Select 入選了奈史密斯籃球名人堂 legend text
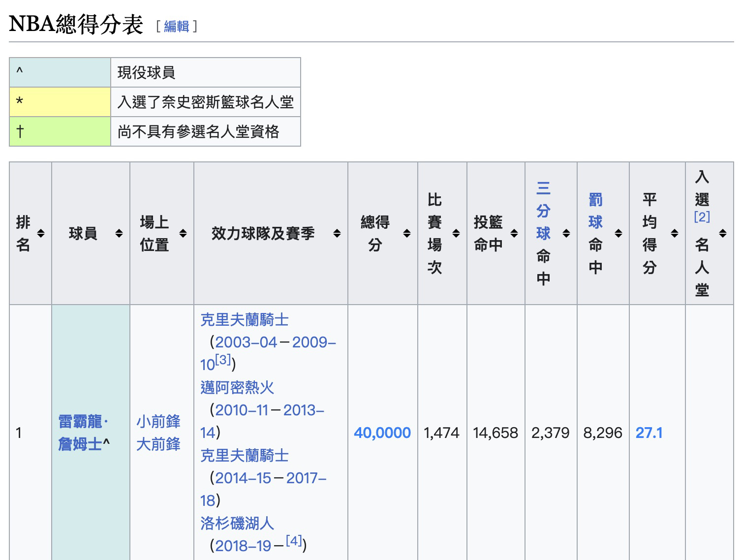The image size is (742, 560). [206, 102]
